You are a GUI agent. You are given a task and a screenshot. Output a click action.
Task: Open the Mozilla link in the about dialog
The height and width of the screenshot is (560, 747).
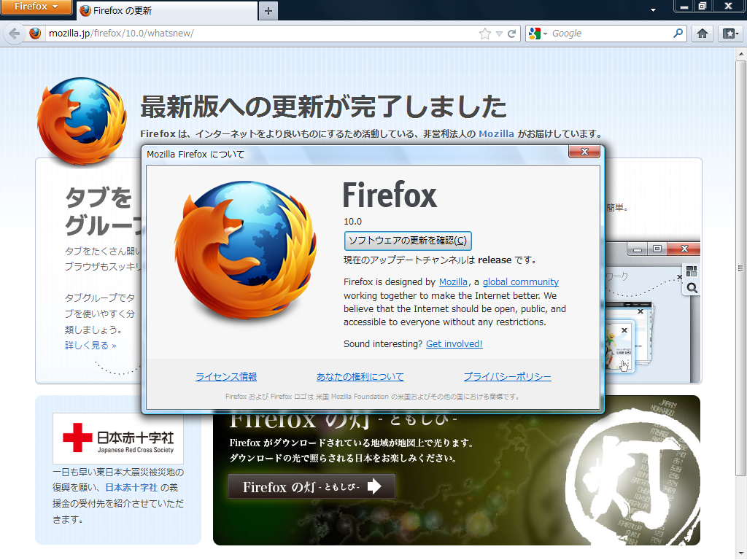[453, 282]
